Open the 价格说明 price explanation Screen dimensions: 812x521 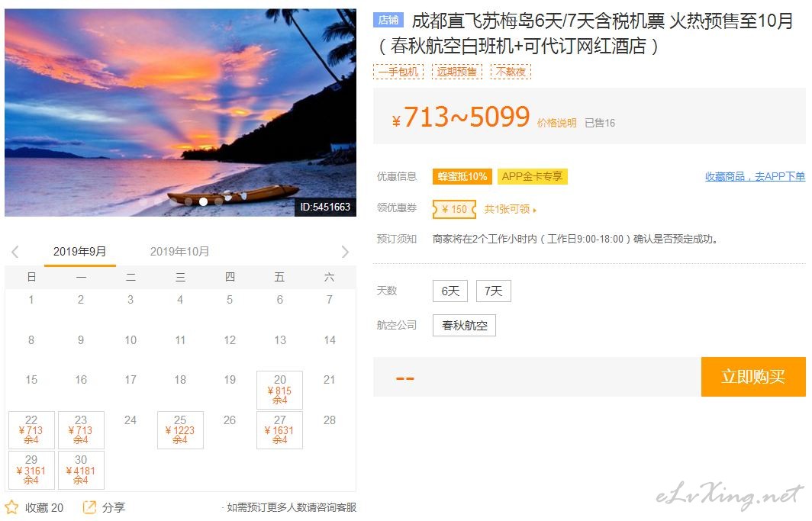(556, 123)
